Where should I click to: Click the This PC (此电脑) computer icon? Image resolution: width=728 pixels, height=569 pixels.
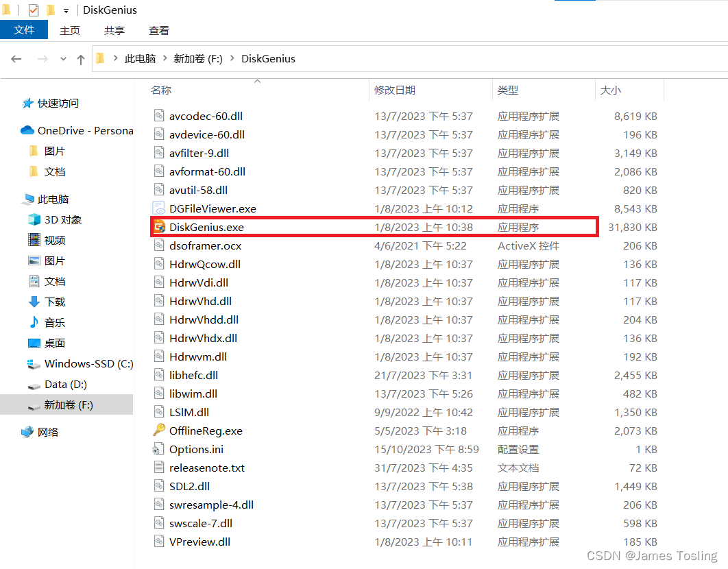coord(28,199)
